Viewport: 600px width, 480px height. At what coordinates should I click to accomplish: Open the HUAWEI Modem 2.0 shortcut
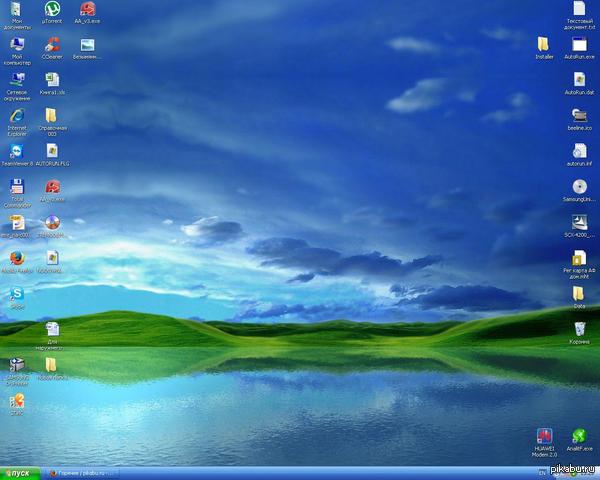pyautogui.click(x=545, y=436)
